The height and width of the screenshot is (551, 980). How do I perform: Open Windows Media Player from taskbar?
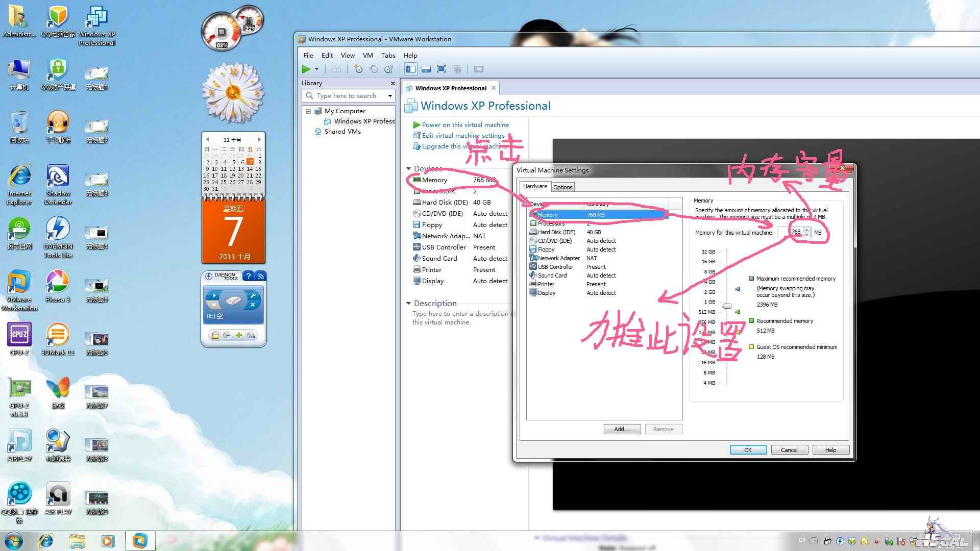pyautogui.click(x=108, y=540)
